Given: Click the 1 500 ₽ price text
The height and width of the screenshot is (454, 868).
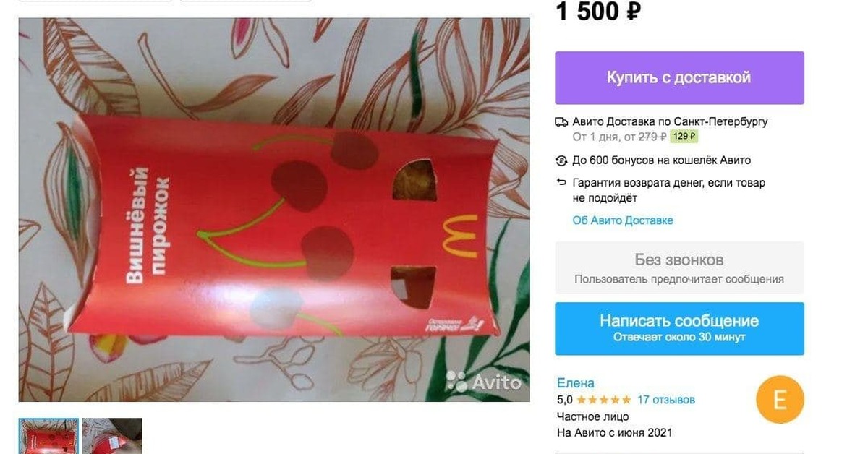Looking at the screenshot, I should point(598,12).
